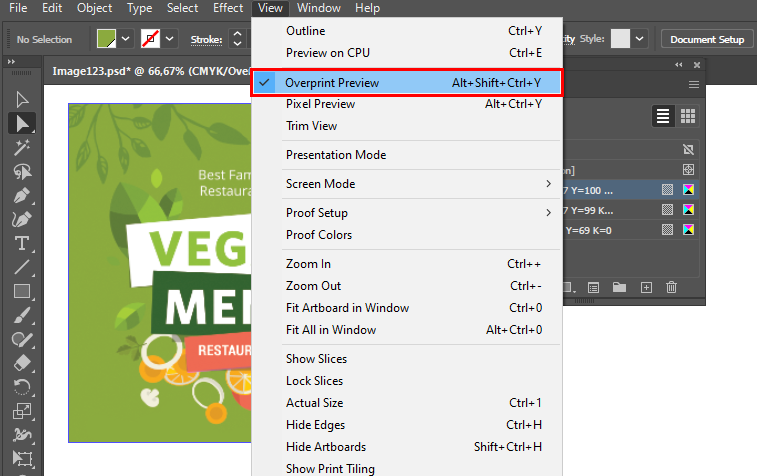Select the Direct Selection tool
Viewport: 757px width, 476px height.
point(22,123)
